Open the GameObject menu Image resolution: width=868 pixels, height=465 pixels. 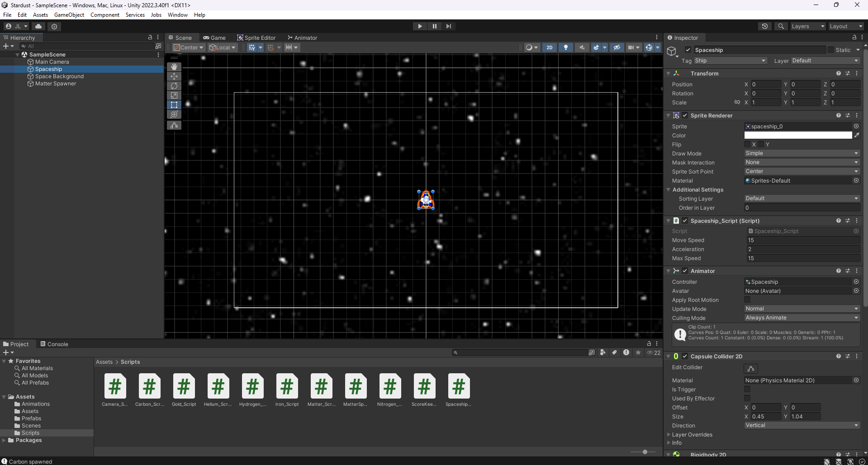(69, 15)
